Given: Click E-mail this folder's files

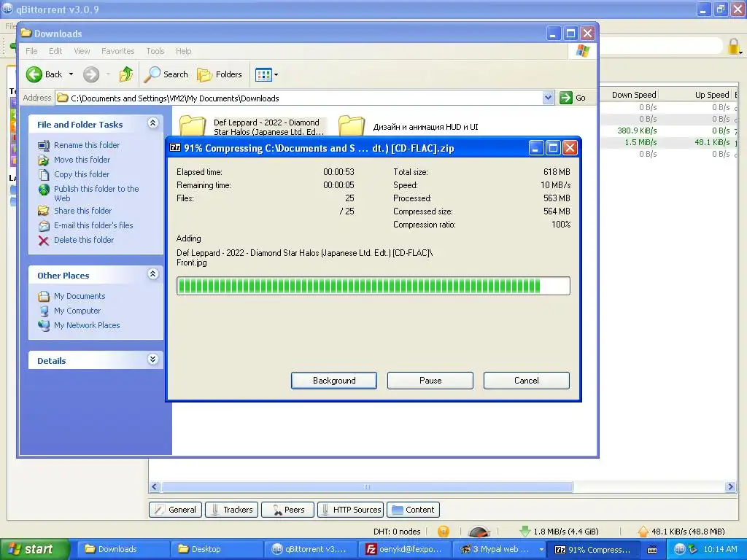Looking at the screenshot, I should (x=93, y=225).
